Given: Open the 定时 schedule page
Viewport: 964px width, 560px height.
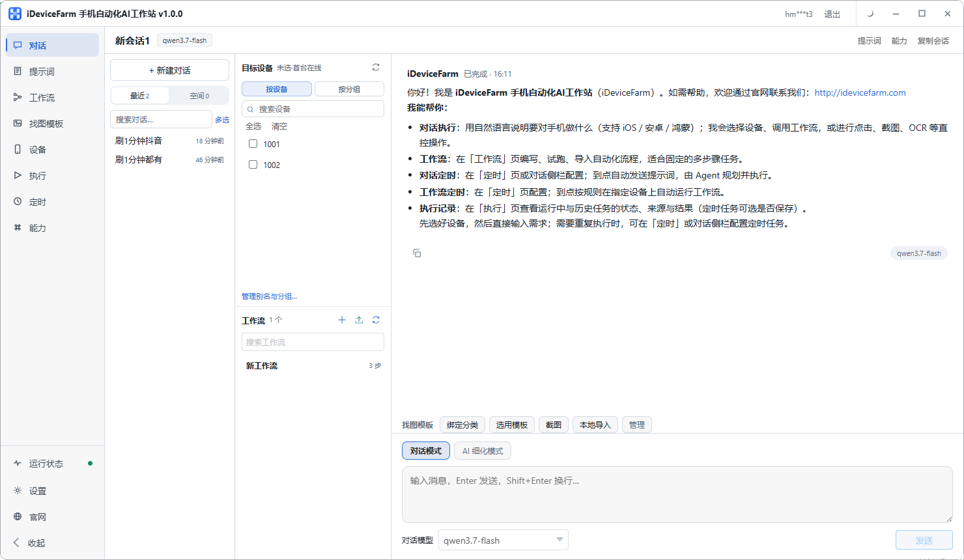Looking at the screenshot, I should pos(52,202).
